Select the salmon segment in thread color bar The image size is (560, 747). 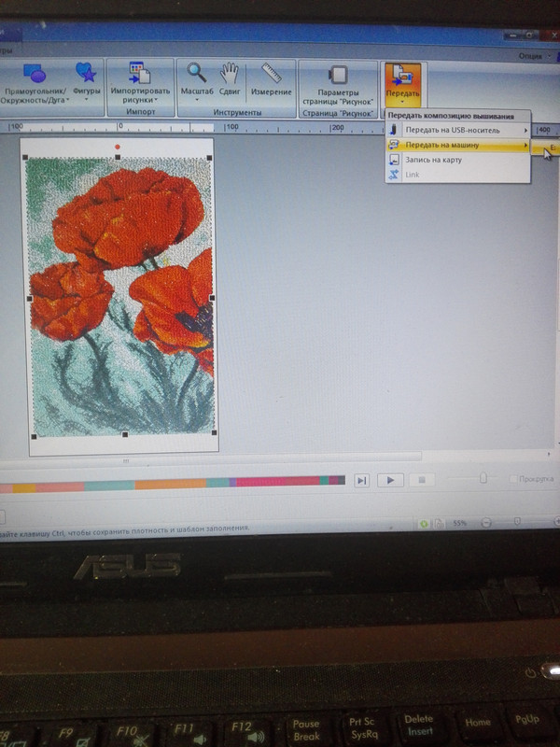(60, 486)
